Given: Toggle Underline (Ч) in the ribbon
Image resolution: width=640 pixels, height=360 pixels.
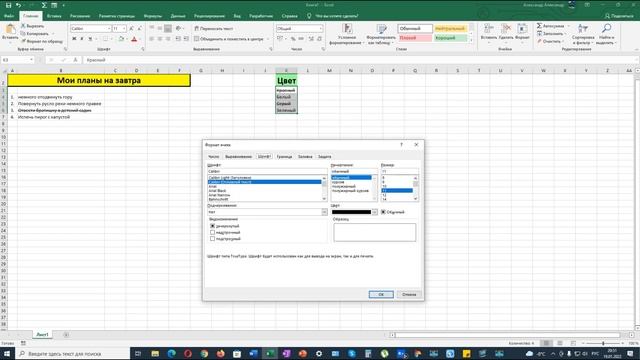Looking at the screenshot, I should coord(90,39).
